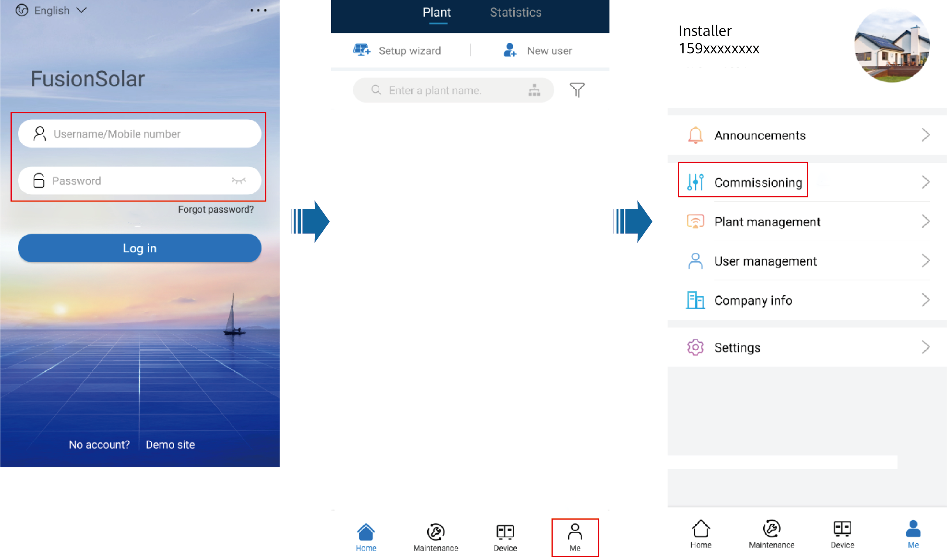Expand the User management chevron
This screenshot has width=947, height=560.
point(926,261)
